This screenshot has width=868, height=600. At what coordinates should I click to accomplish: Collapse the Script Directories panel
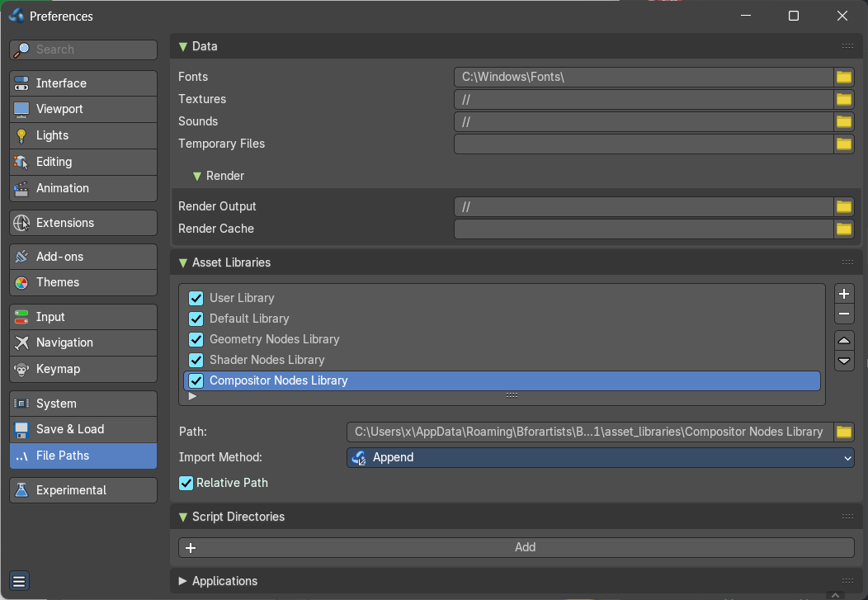pos(183,517)
